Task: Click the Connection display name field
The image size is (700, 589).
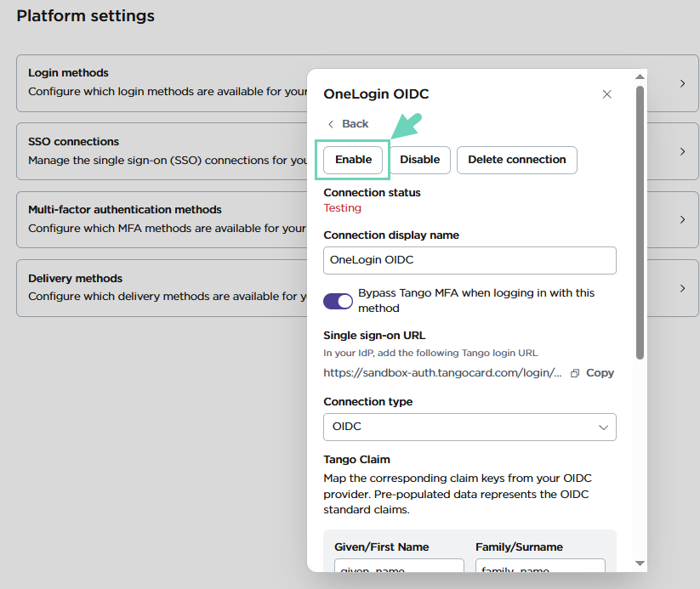Action: (x=470, y=260)
